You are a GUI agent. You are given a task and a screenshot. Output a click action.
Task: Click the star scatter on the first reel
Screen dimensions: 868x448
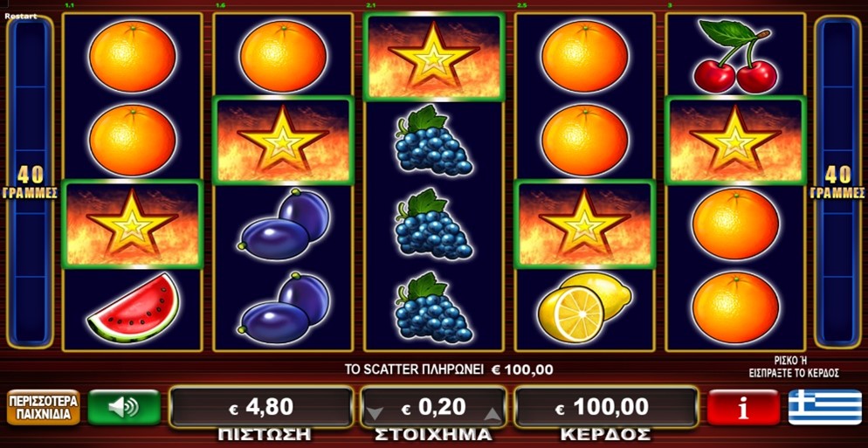point(133,224)
